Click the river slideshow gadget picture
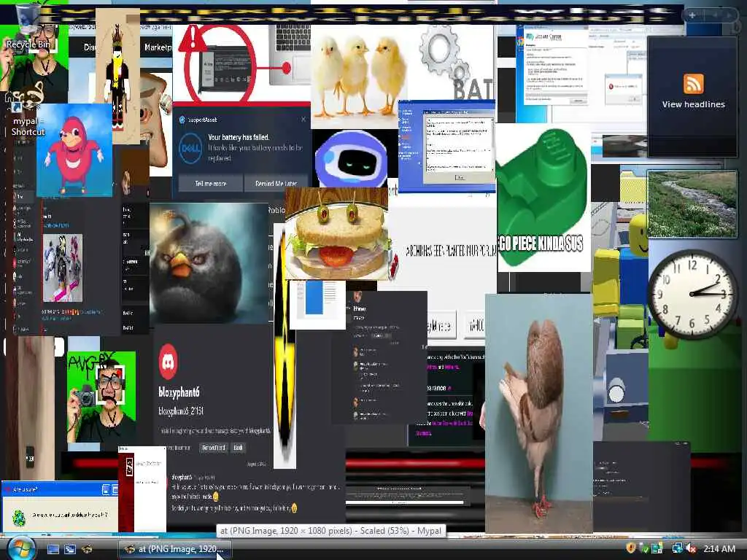 (692, 204)
